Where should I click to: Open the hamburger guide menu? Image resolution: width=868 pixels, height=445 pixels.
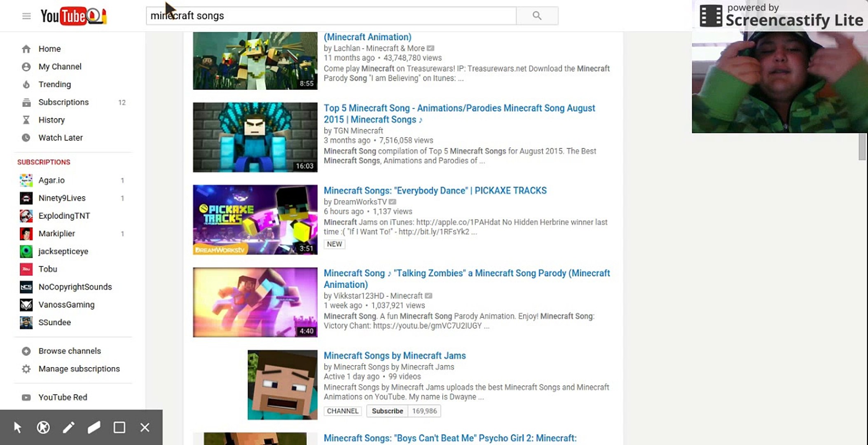(26, 16)
